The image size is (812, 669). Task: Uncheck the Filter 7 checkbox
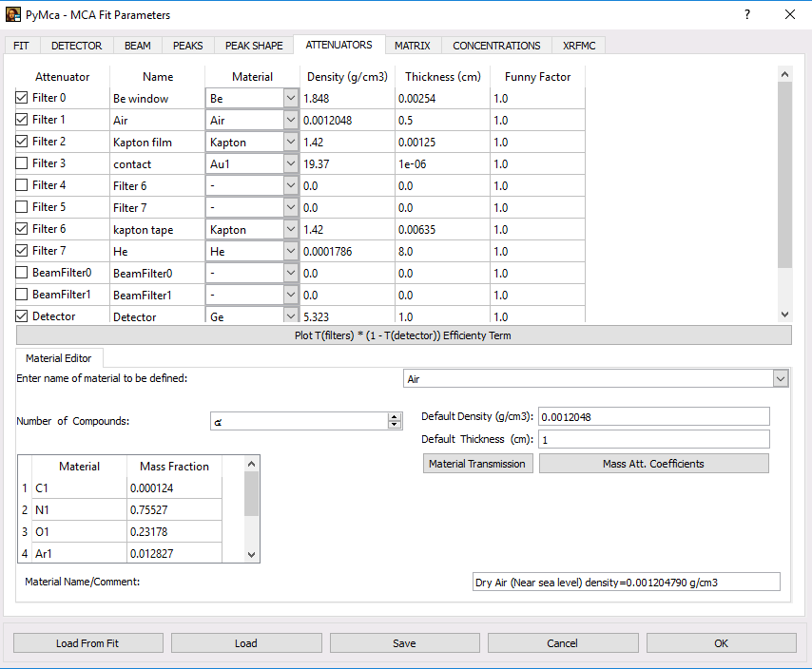[x=21, y=251]
